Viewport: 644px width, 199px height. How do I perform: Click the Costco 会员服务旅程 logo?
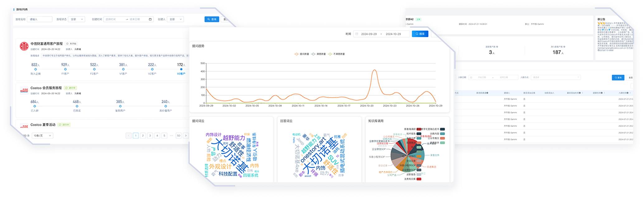(x=24, y=90)
